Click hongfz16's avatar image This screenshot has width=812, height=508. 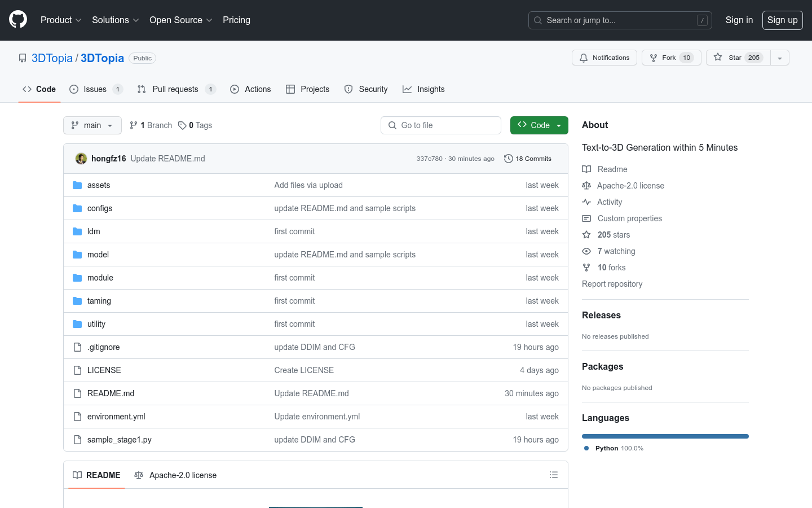pos(81,159)
